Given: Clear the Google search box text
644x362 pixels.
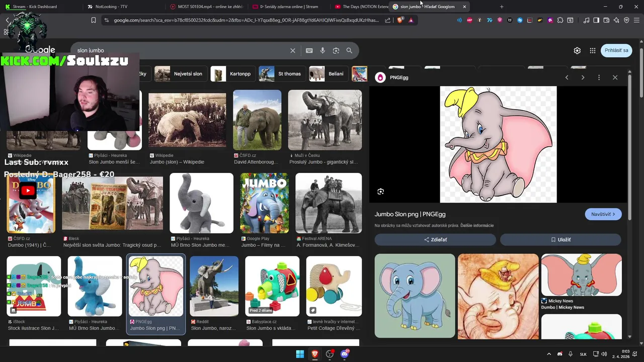Looking at the screenshot, I should pos(293,51).
